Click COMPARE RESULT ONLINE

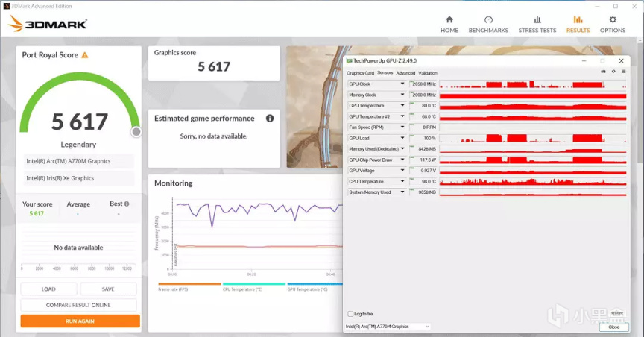[78, 305]
